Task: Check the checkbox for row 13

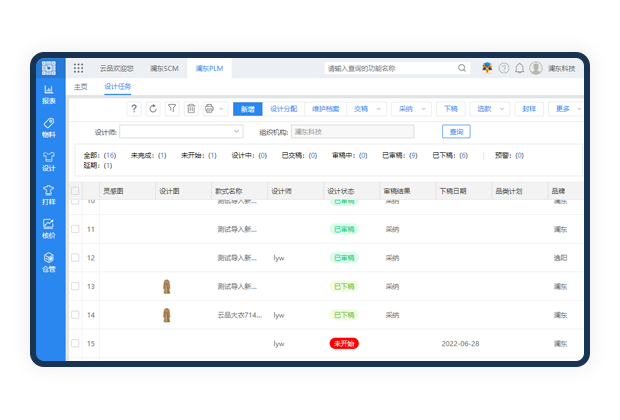Action: [x=75, y=286]
